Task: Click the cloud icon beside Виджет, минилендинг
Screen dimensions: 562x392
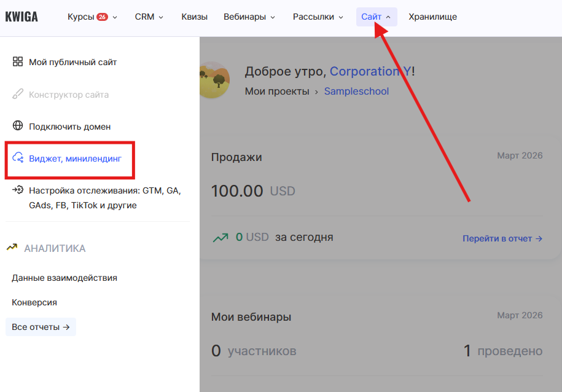Action: (x=18, y=158)
